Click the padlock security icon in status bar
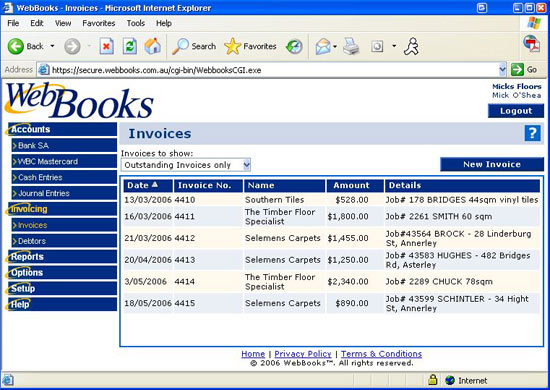550x390 pixels. point(433,379)
